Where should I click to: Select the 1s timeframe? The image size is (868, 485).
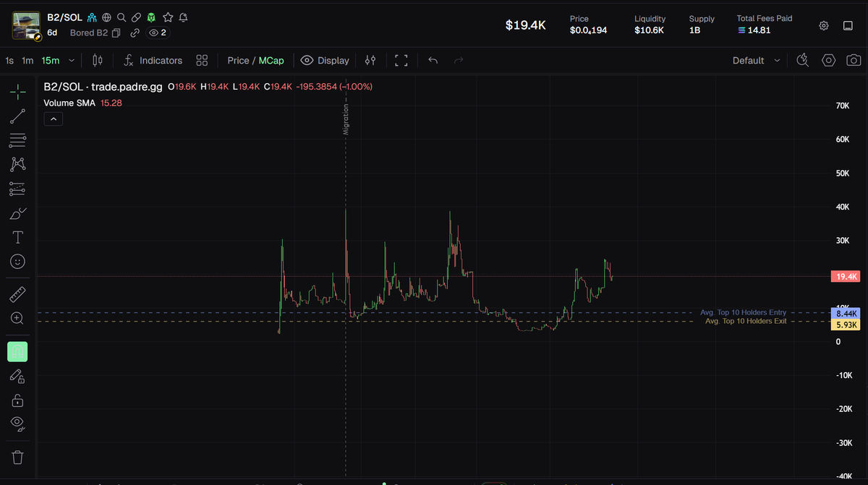click(9, 61)
